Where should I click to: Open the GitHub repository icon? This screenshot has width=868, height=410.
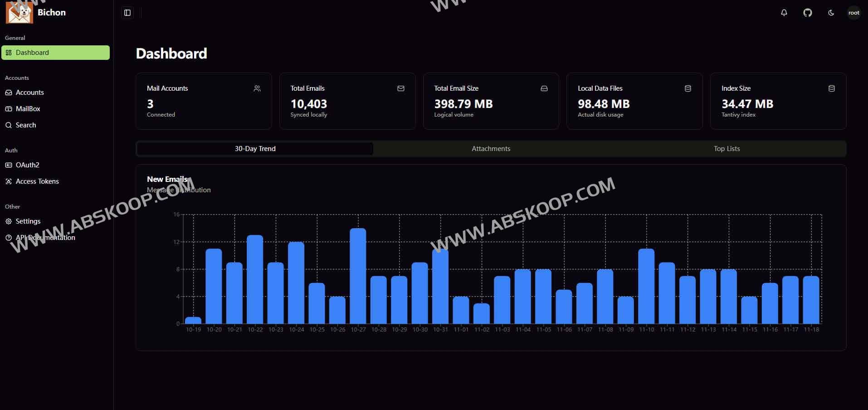(x=807, y=13)
